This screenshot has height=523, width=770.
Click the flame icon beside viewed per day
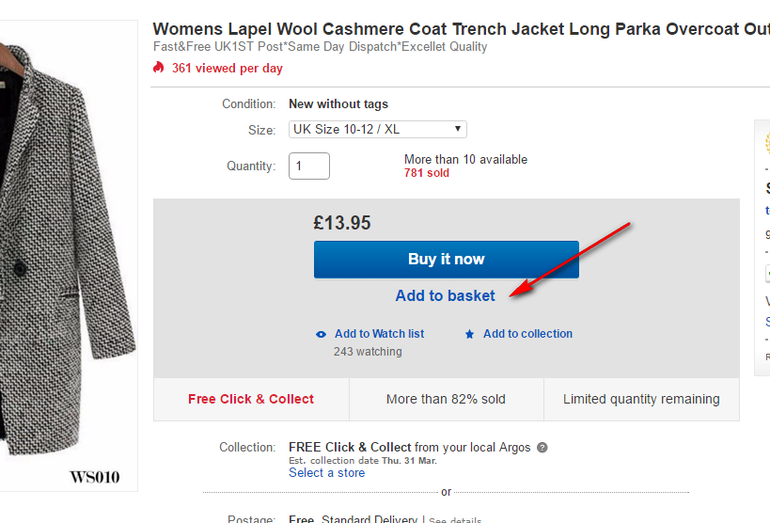[158, 68]
